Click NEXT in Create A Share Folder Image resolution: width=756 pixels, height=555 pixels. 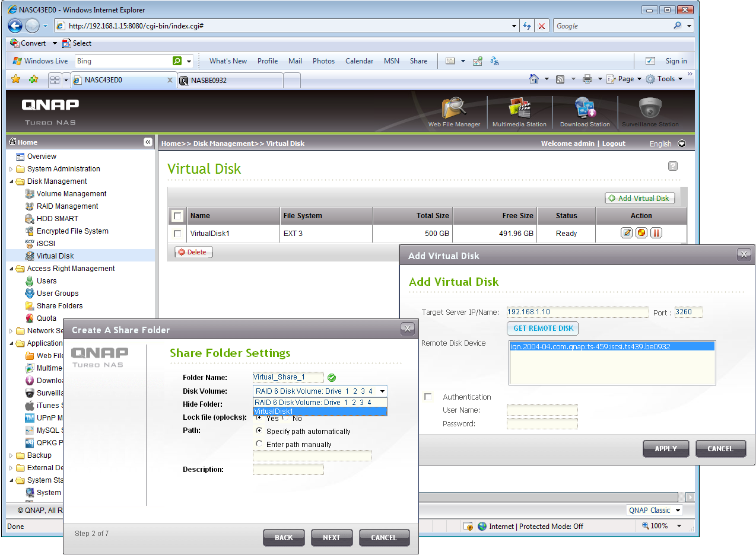click(x=331, y=538)
